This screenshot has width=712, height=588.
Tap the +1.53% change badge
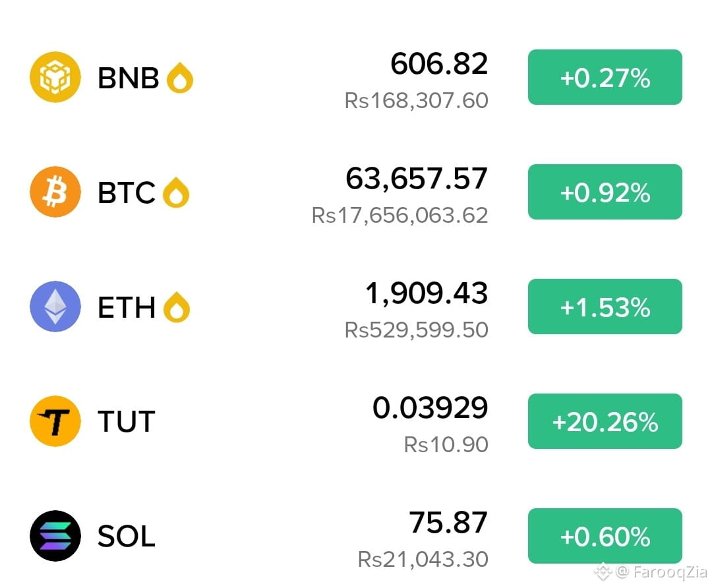click(x=605, y=307)
